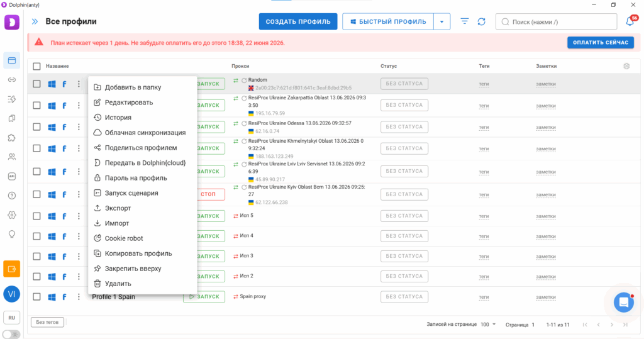The image size is (644, 339).
Task: Open the notifications bell icon
Action: pos(630,22)
